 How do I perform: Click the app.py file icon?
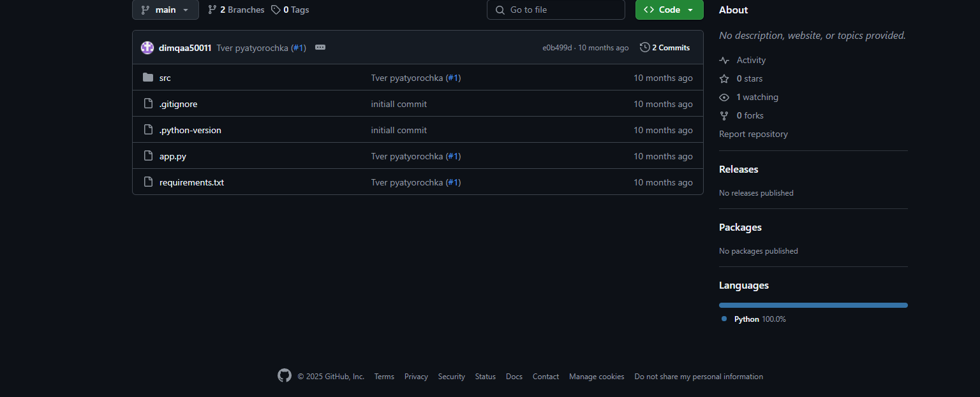coord(148,155)
